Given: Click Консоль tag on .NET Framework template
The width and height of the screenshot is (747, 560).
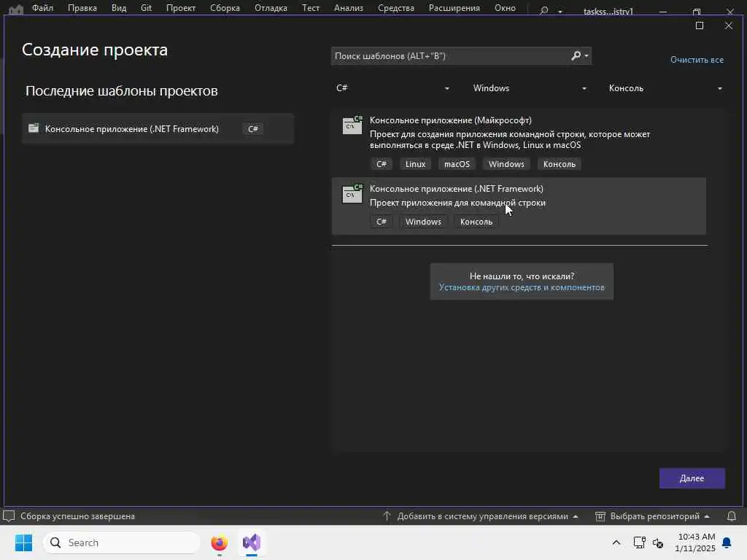Looking at the screenshot, I should [476, 222].
